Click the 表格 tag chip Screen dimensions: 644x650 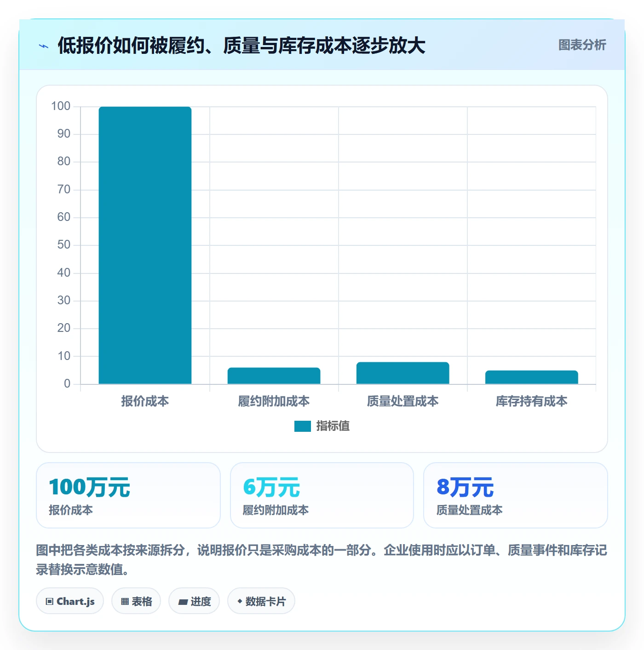click(x=136, y=601)
